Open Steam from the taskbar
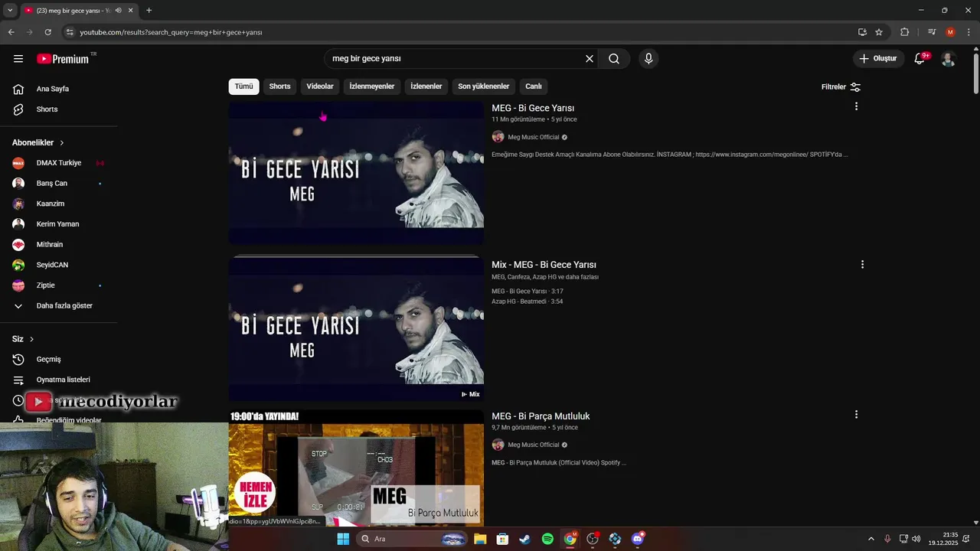The image size is (980, 551). click(524, 539)
